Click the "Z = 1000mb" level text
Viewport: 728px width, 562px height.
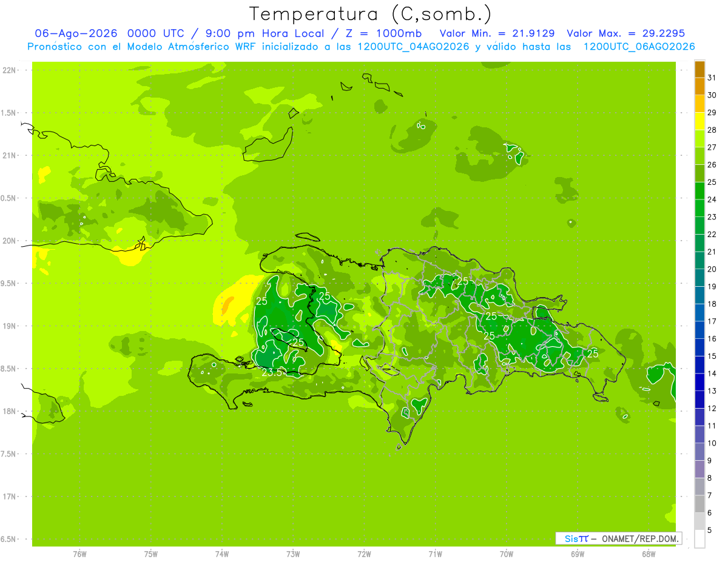[x=383, y=33]
